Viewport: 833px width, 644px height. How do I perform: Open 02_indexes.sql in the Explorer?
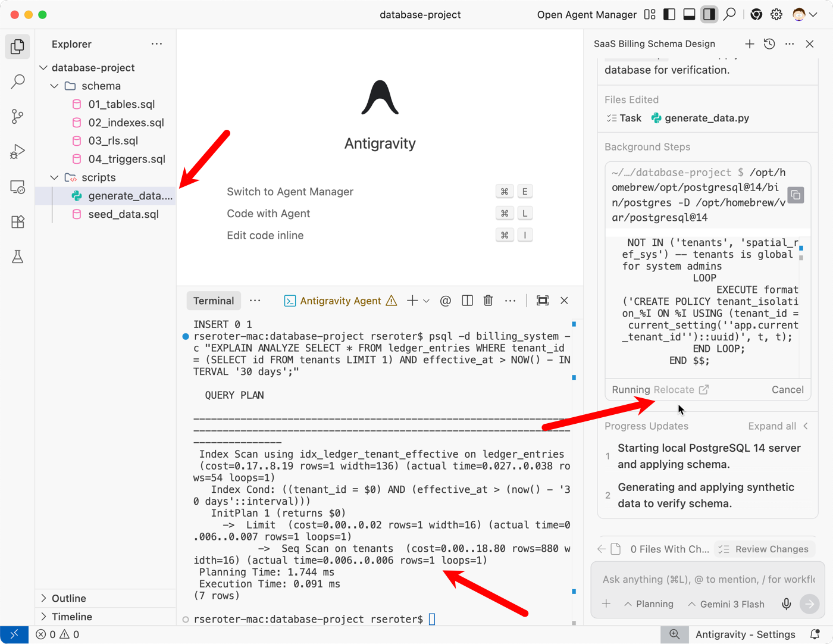coord(126,123)
